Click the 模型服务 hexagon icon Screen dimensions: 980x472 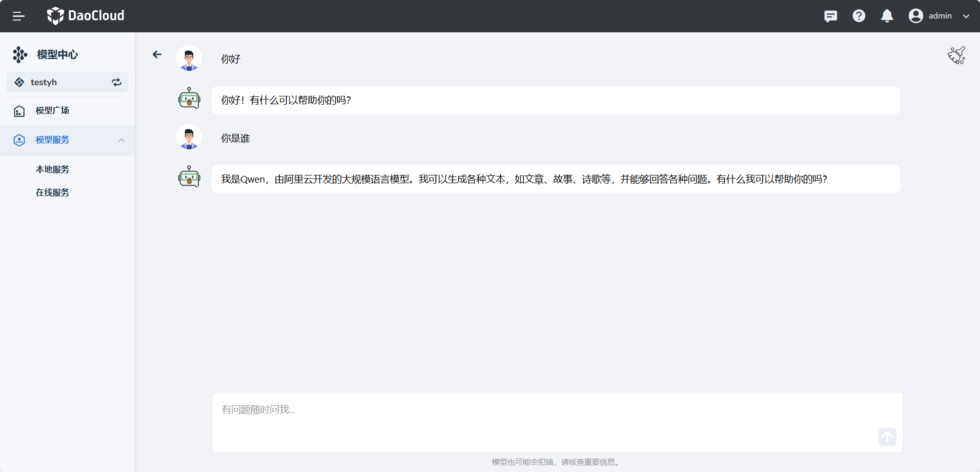click(19, 140)
